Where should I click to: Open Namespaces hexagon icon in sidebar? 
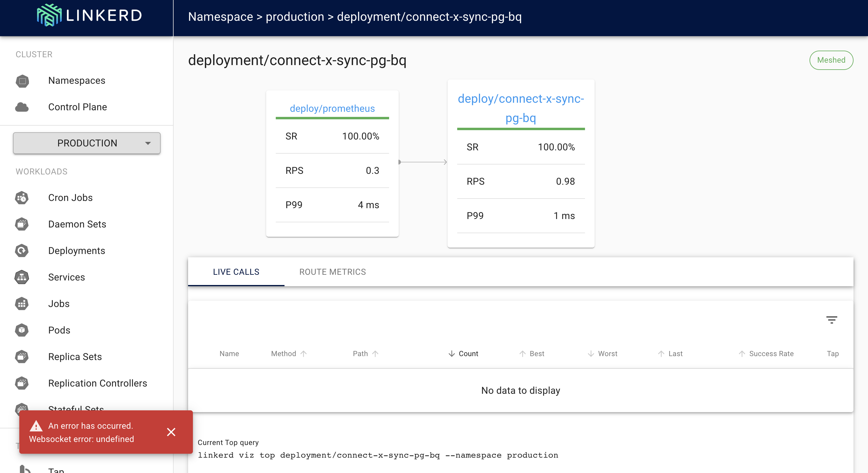pyautogui.click(x=22, y=81)
